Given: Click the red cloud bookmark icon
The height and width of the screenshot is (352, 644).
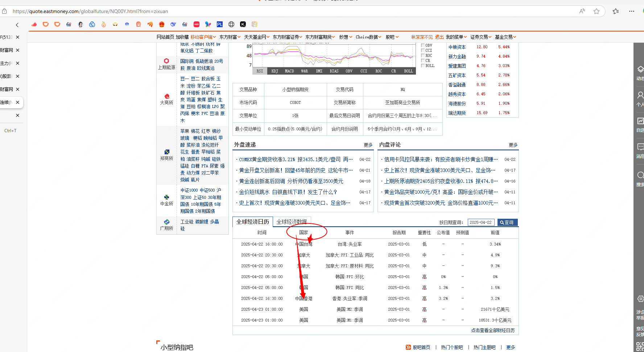Looking at the screenshot, I should point(34,24).
